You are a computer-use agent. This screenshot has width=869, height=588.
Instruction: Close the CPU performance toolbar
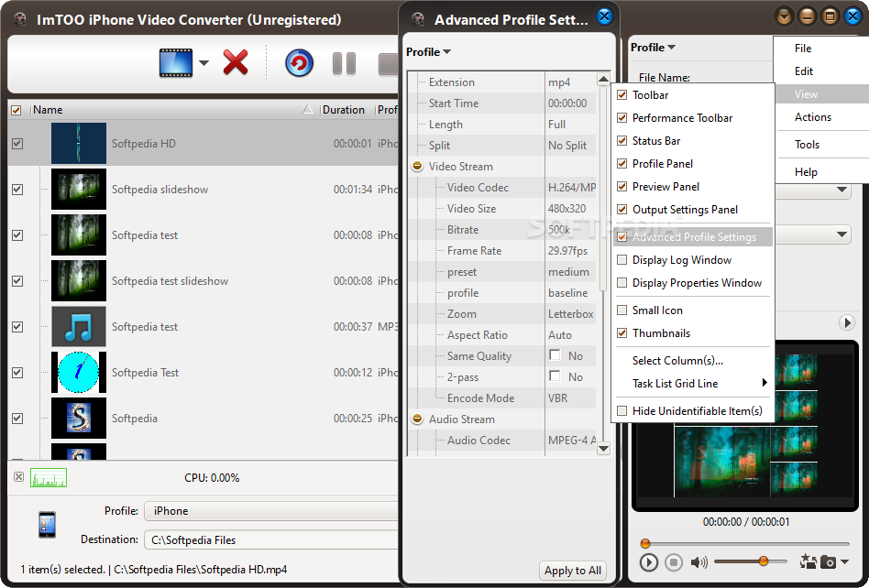19,476
